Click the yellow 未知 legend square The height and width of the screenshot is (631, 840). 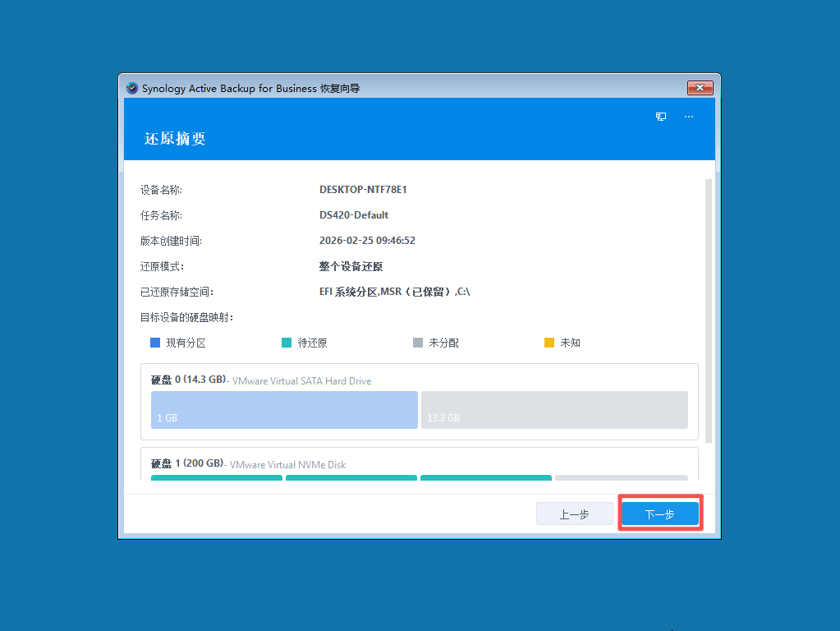click(x=549, y=343)
